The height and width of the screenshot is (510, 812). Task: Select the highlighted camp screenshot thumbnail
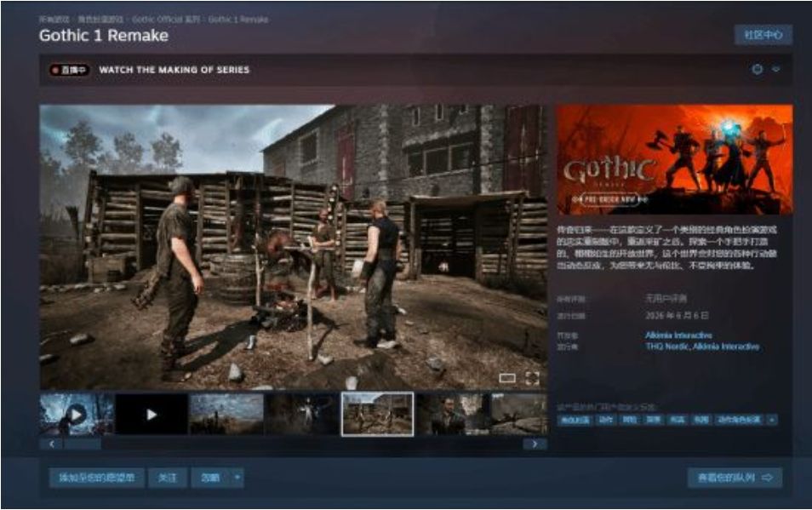pos(378,414)
